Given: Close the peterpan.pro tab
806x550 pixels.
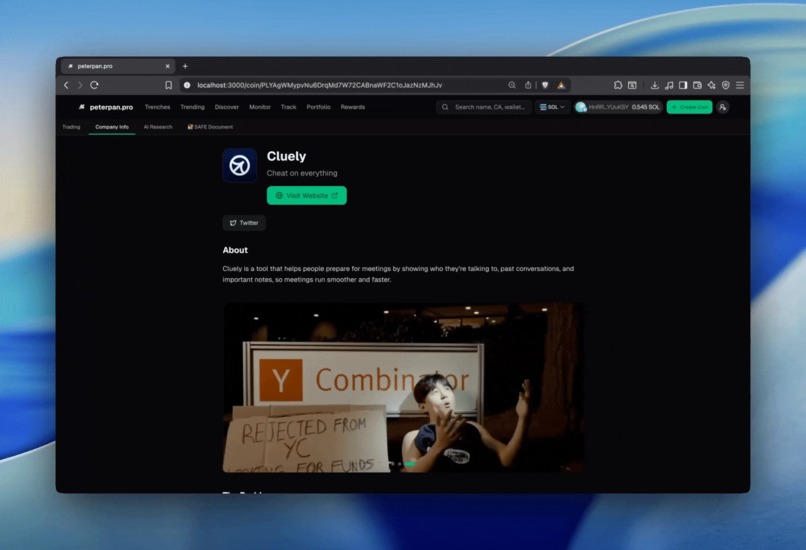Looking at the screenshot, I should 168,66.
